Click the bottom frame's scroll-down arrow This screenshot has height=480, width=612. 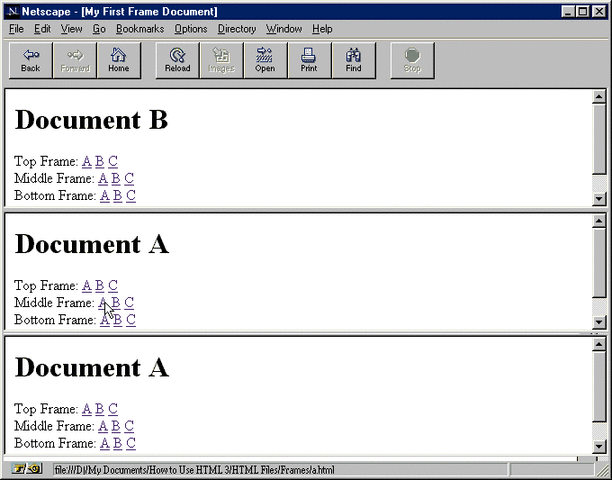(599, 446)
